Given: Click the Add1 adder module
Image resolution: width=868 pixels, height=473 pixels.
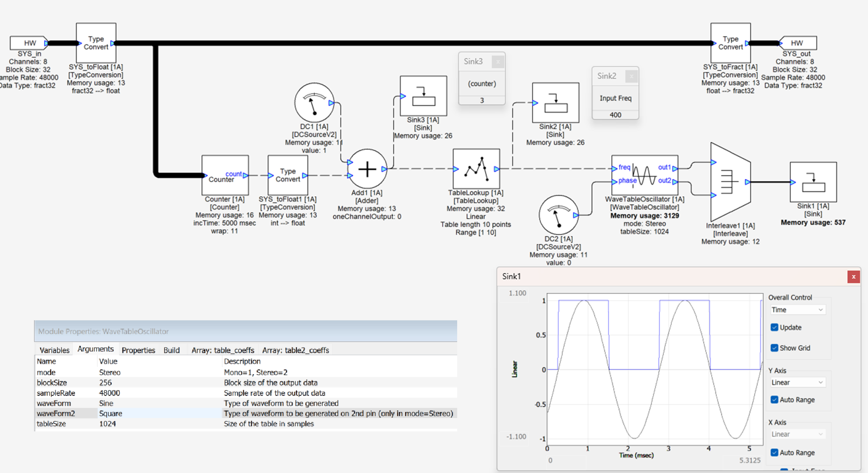Looking at the screenshot, I should pos(367,169).
